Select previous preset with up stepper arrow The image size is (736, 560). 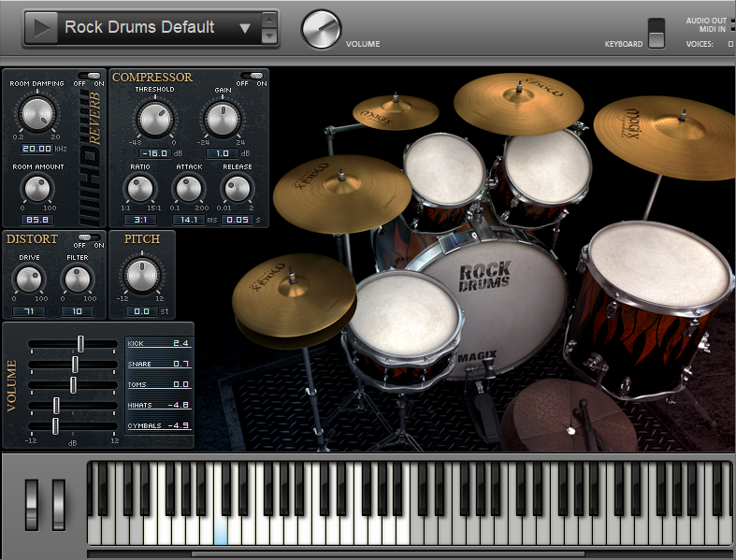tap(269, 20)
